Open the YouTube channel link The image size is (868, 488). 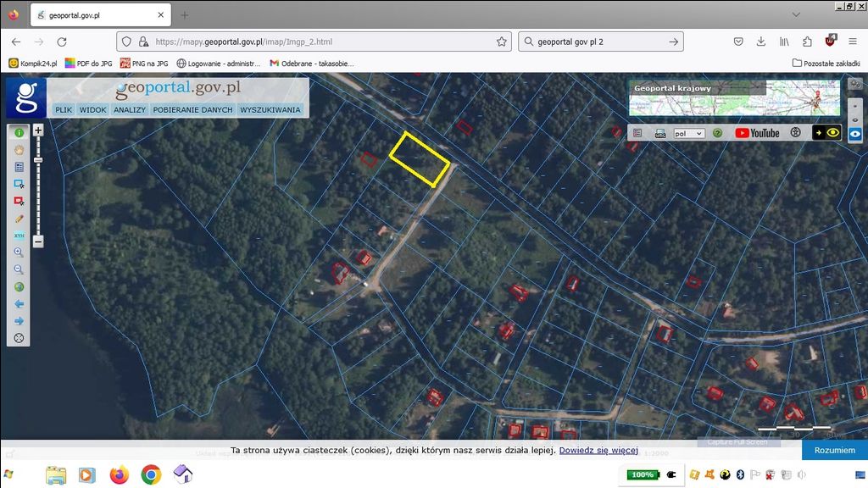(757, 133)
